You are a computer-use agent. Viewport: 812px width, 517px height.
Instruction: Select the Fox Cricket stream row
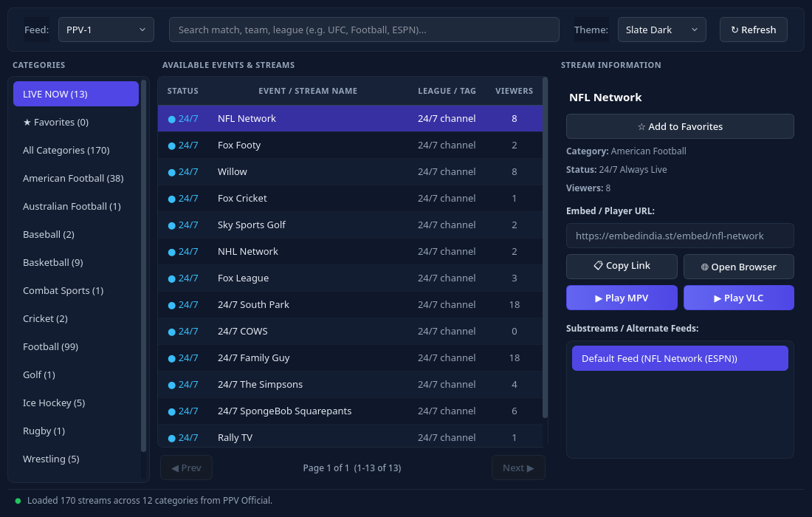tap(350, 199)
